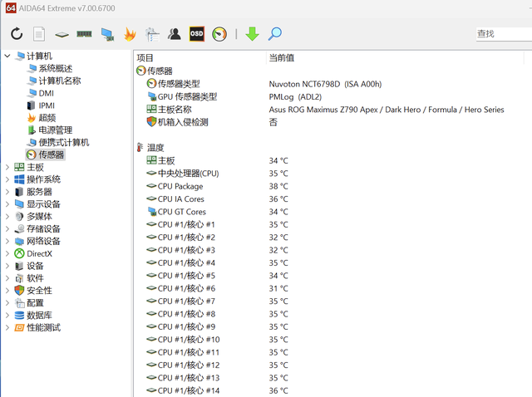Click the user profile toolbar icon
This screenshot has height=397, width=532.
175,34
